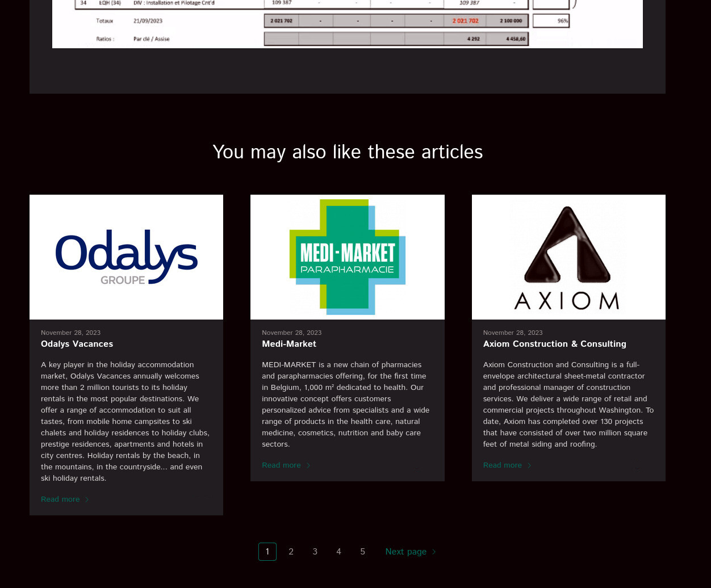711x588 pixels.
Task: Click the Axiom Construction description paragraph
Action: pos(568,405)
